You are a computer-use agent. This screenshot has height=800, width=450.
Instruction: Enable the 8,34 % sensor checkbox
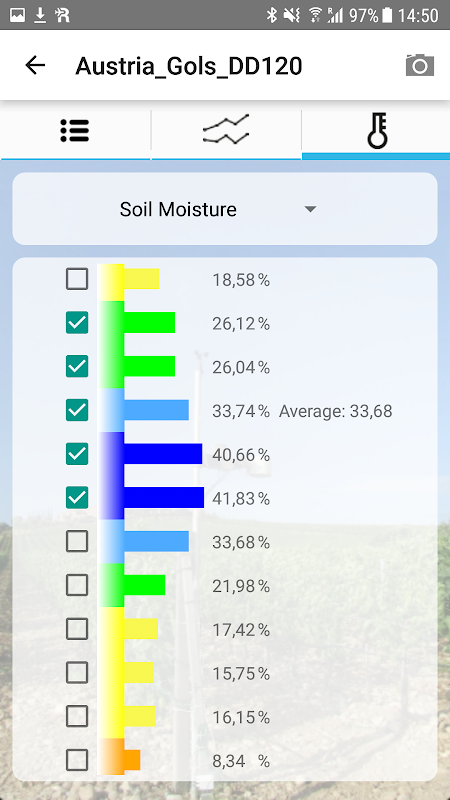click(77, 760)
